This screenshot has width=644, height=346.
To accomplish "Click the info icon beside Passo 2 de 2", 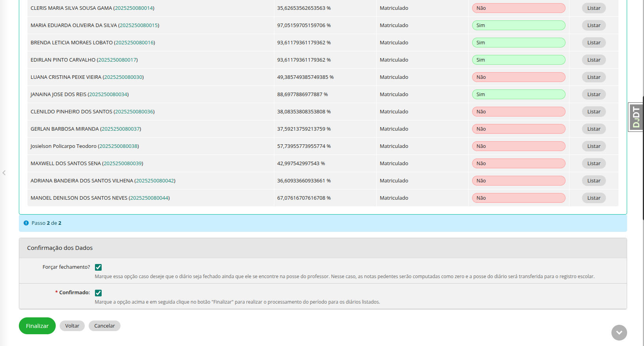I will coord(26,223).
